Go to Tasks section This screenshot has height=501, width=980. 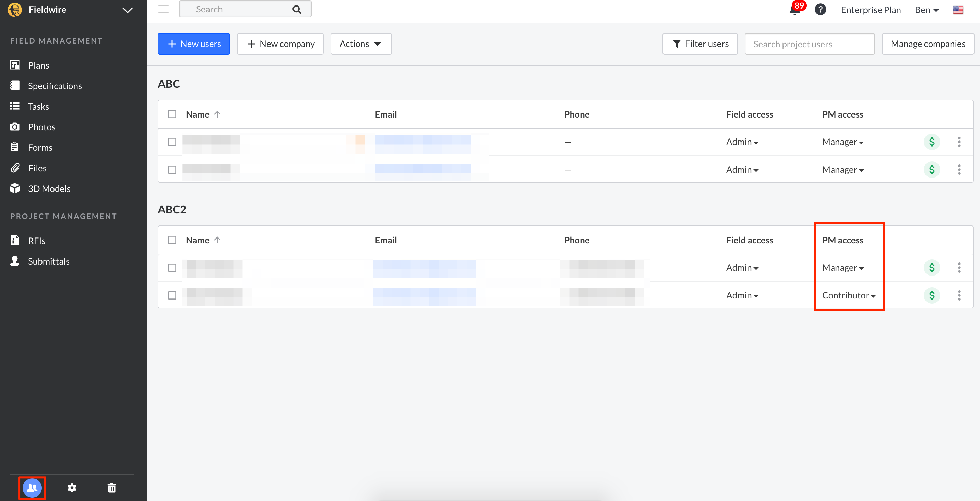pos(38,107)
